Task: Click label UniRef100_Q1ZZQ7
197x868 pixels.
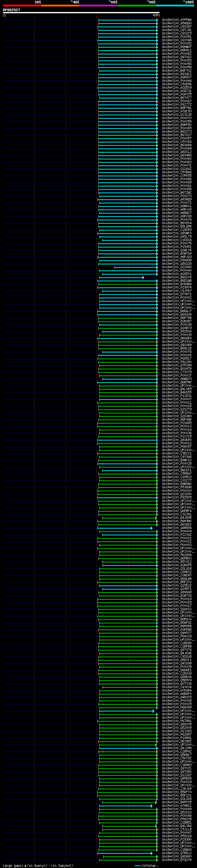Action: 177,775
